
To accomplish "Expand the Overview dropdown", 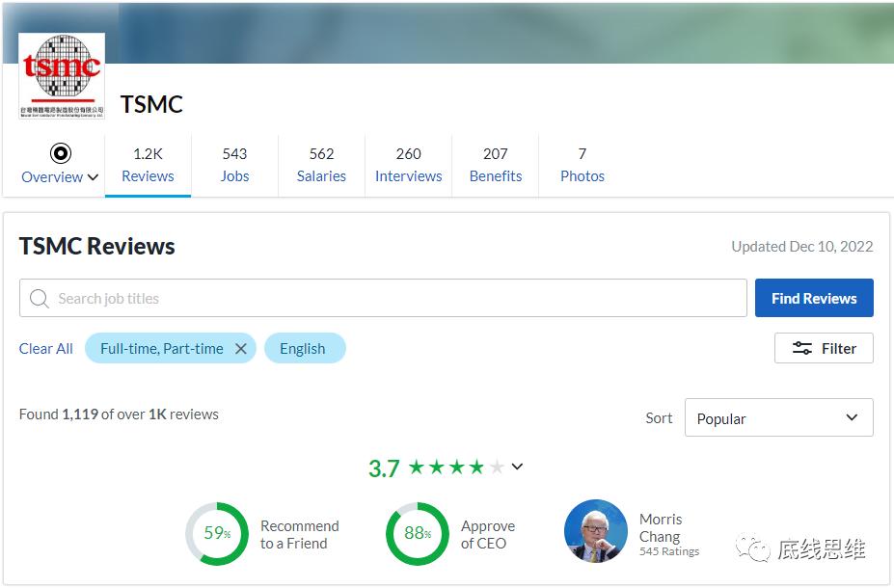I will coord(93,177).
